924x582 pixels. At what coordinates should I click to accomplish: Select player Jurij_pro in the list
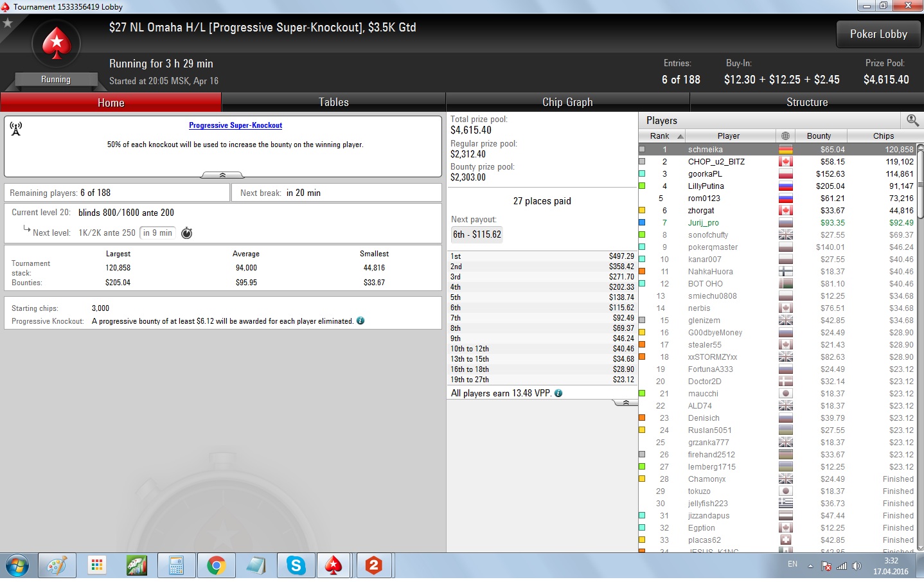(777, 223)
